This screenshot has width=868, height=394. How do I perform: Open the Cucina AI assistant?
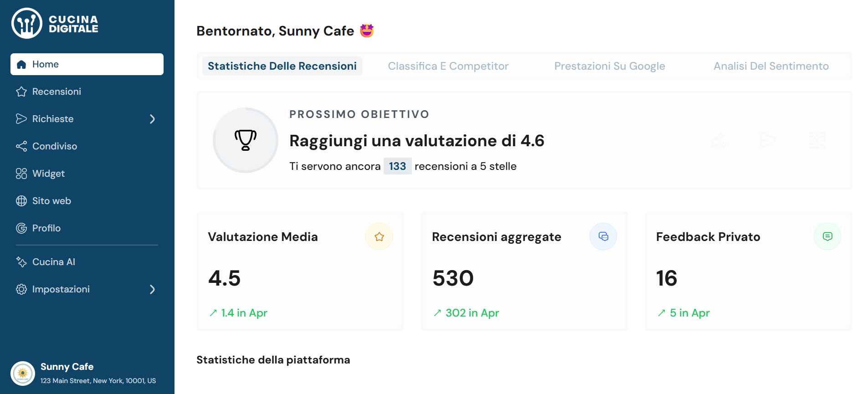coord(53,262)
